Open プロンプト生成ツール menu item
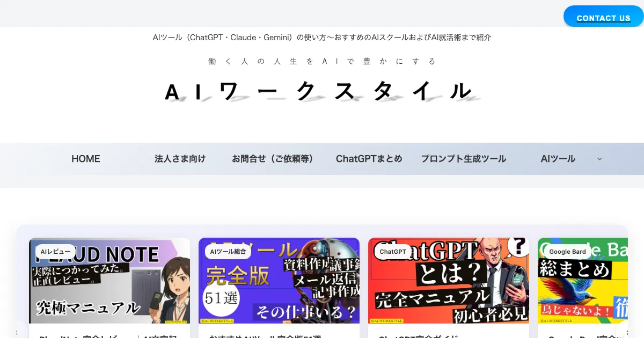The height and width of the screenshot is (338, 644). (464, 159)
